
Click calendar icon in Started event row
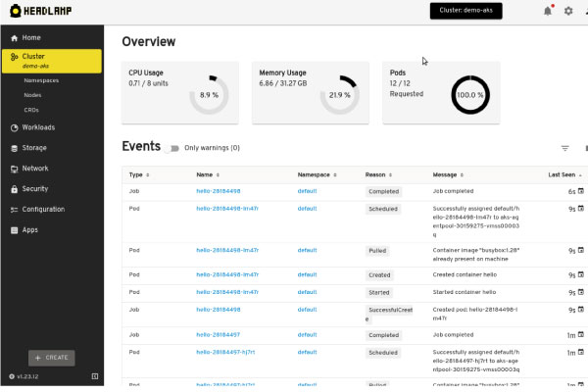(x=581, y=292)
